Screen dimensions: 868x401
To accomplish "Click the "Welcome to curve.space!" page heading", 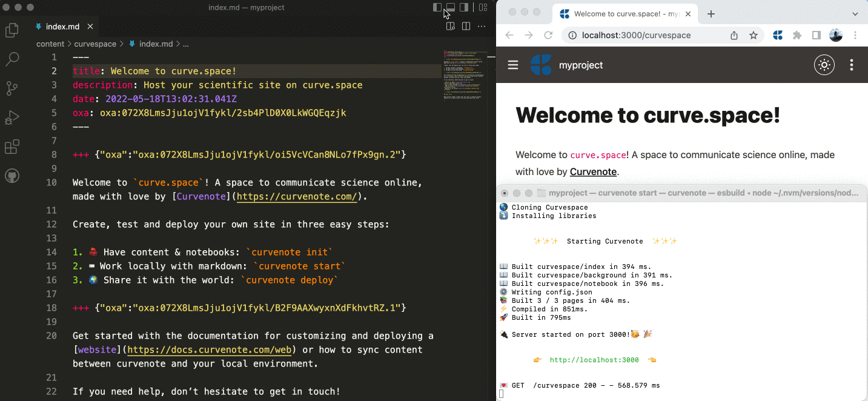I will (x=648, y=114).
